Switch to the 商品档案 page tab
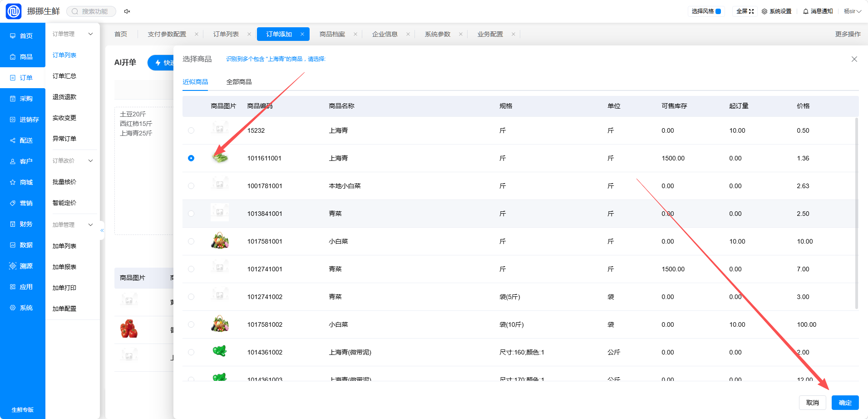The image size is (868, 419). tap(332, 34)
